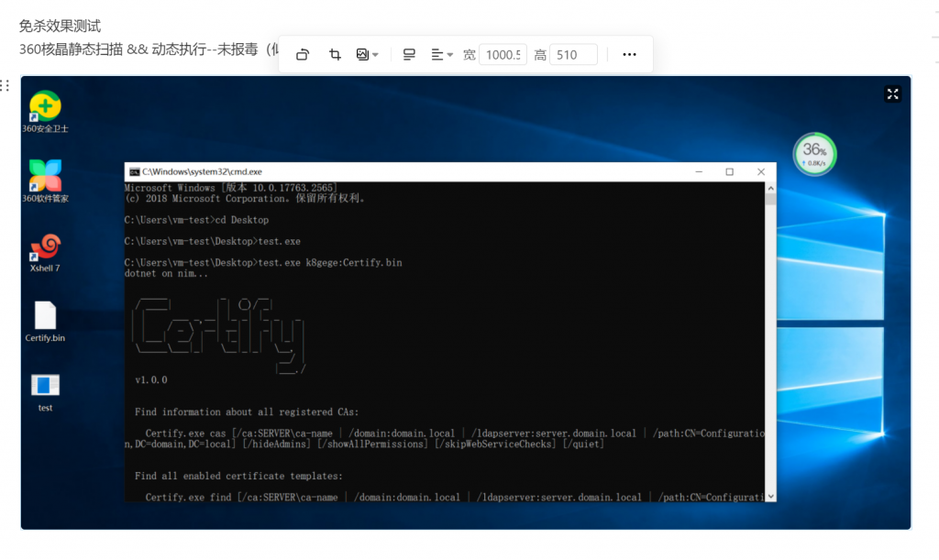The image size is (939, 560).
Task: Click the cmd scrollbar down arrow
Action: pos(770,496)
